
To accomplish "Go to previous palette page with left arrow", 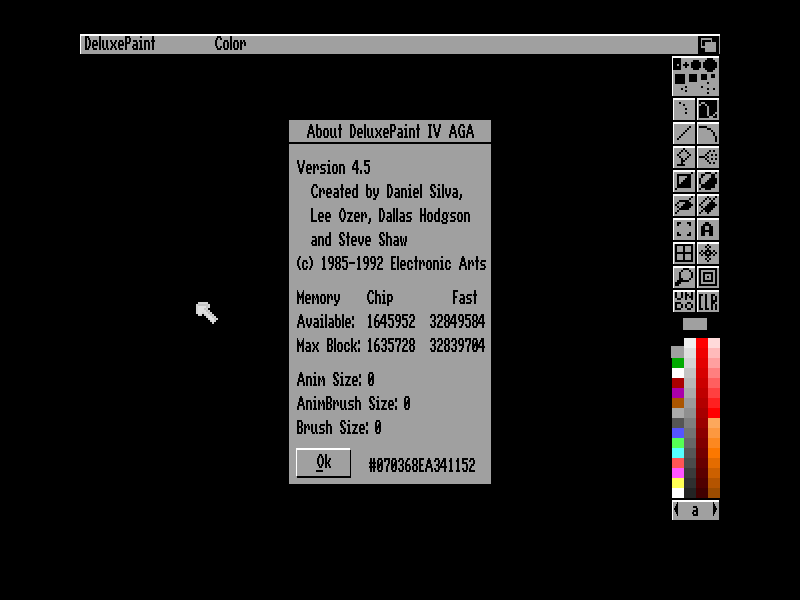I will coord(677,510).
